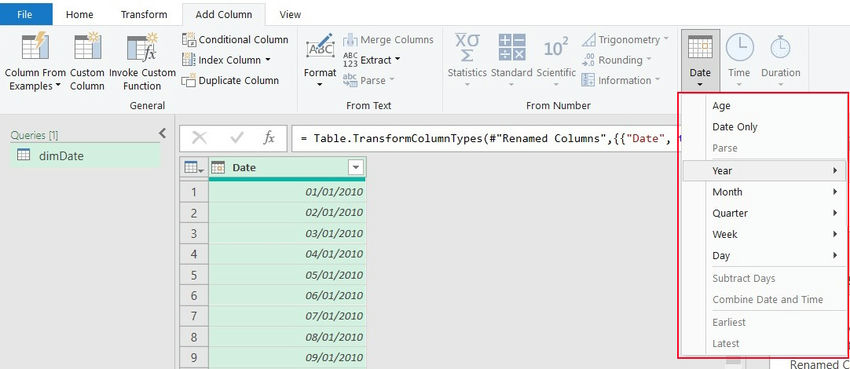Confirm formula with checkmark icon

click(236, 138)
